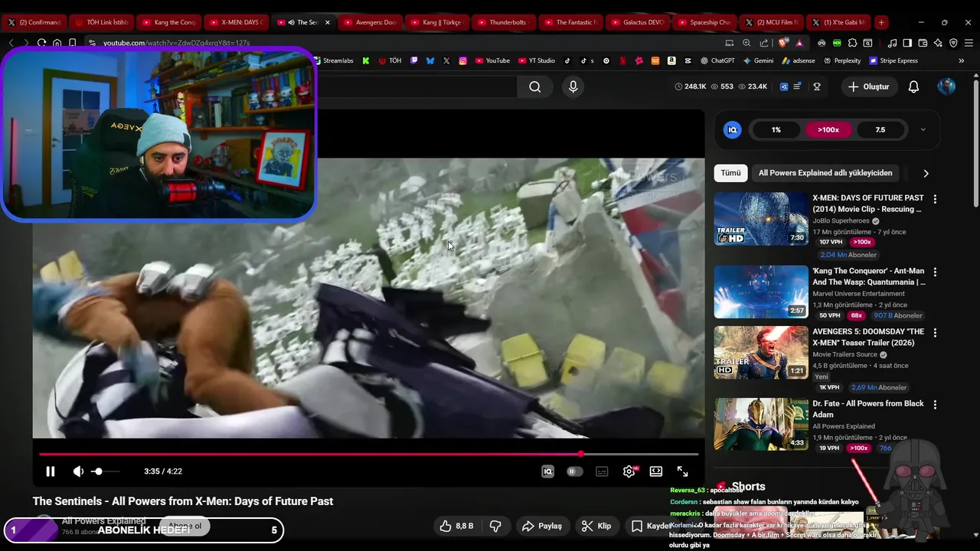Switch to the Galactus DEVO browser tab
This screenshot has height=551, width=980.
(637, 22)
